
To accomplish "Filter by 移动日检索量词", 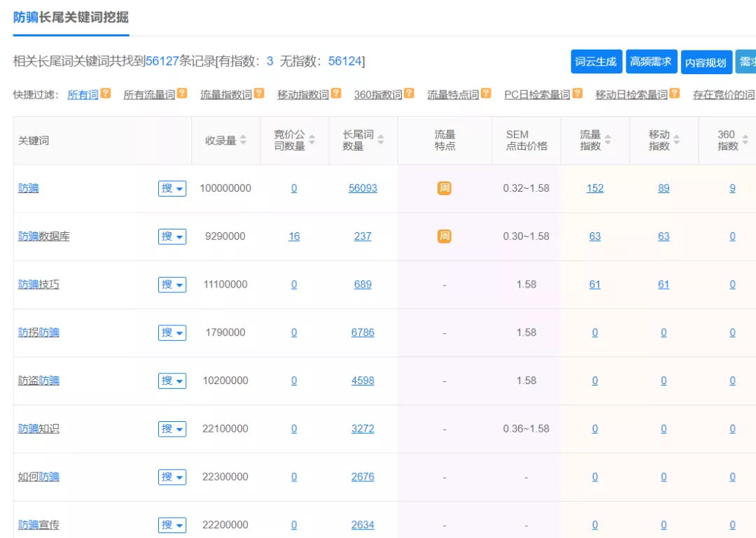I will pos(631,94).
